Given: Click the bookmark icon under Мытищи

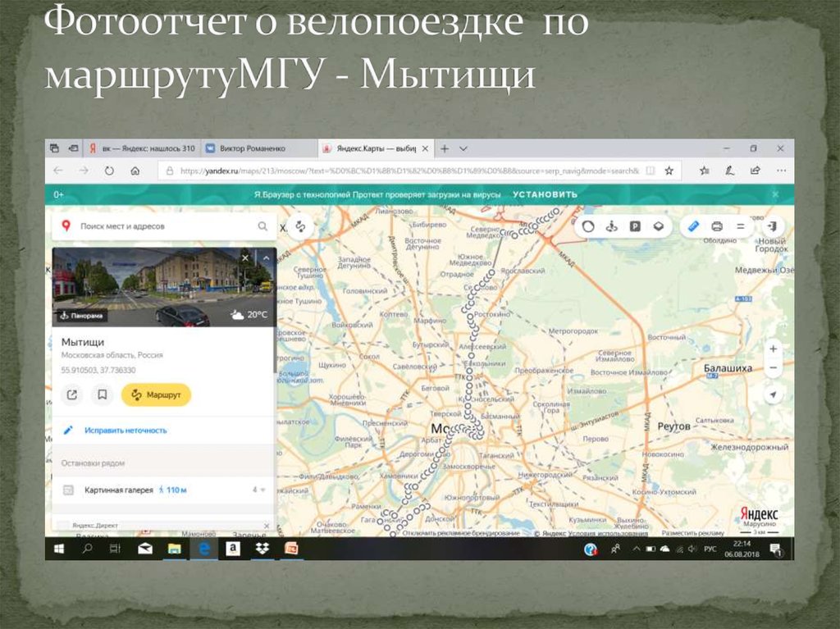Looking at the screenshot, I should pyautogui.click(x=103, y=394).
